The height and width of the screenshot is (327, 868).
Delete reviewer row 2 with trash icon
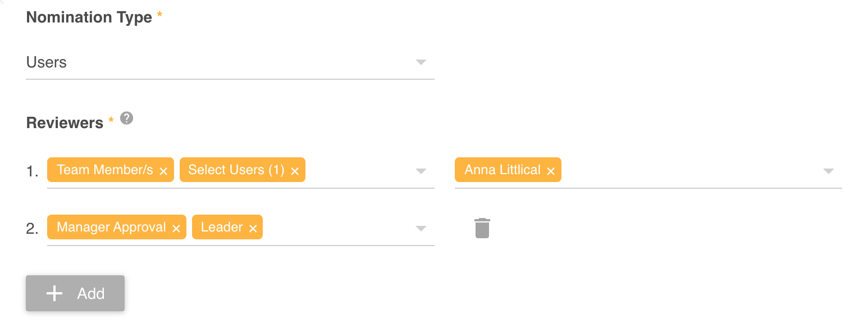click(x=482, y=227)
